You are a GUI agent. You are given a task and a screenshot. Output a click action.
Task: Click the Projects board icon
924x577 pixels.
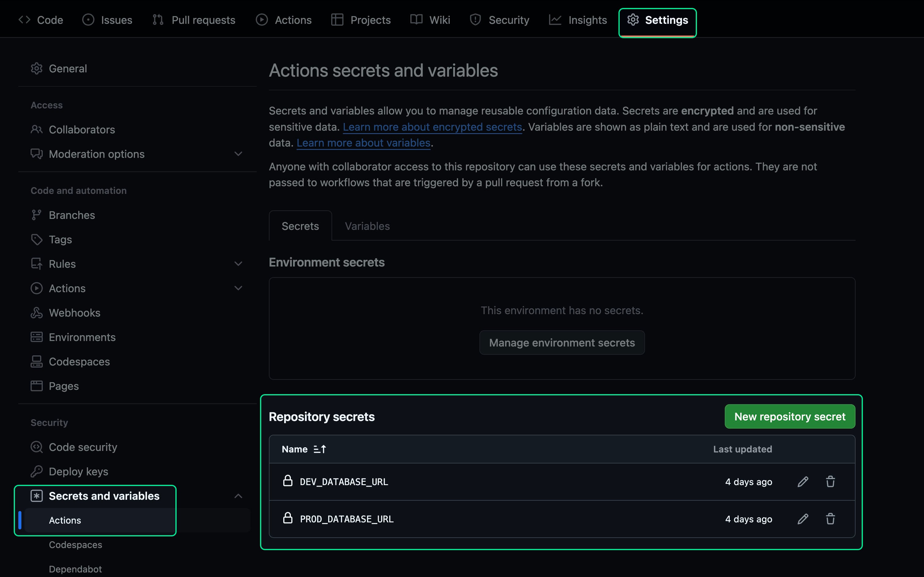338,20
